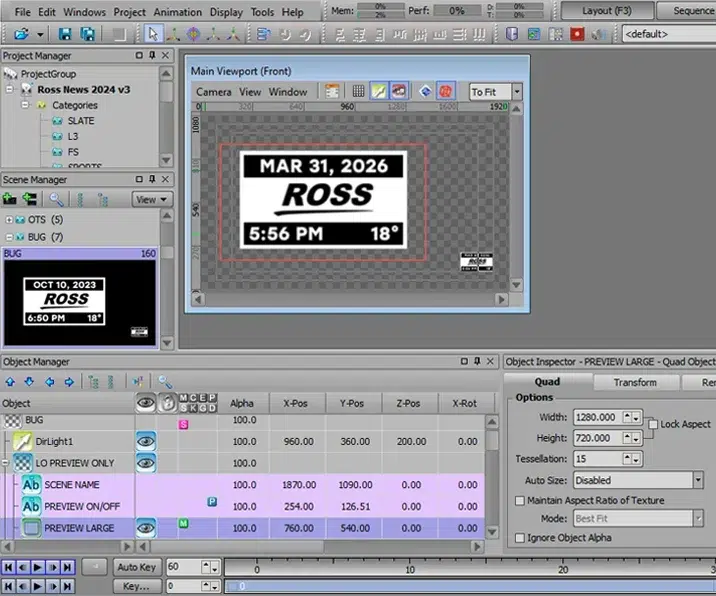Click the Save All double-floppy icon

tap(87, 34)
